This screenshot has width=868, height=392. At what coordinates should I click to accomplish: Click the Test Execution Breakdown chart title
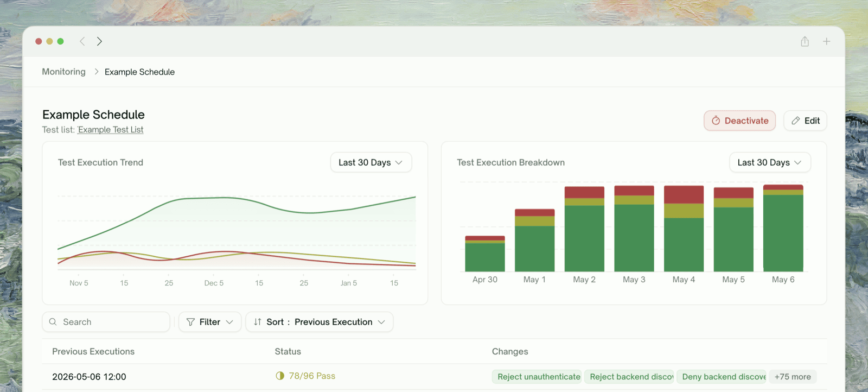click(x=511, y=162)
